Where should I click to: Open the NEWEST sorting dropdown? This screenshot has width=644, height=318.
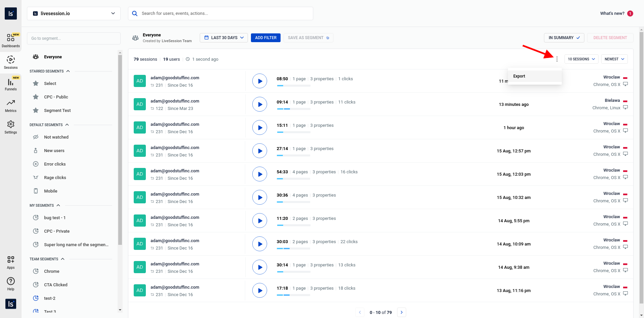click(x=614, y=59)
